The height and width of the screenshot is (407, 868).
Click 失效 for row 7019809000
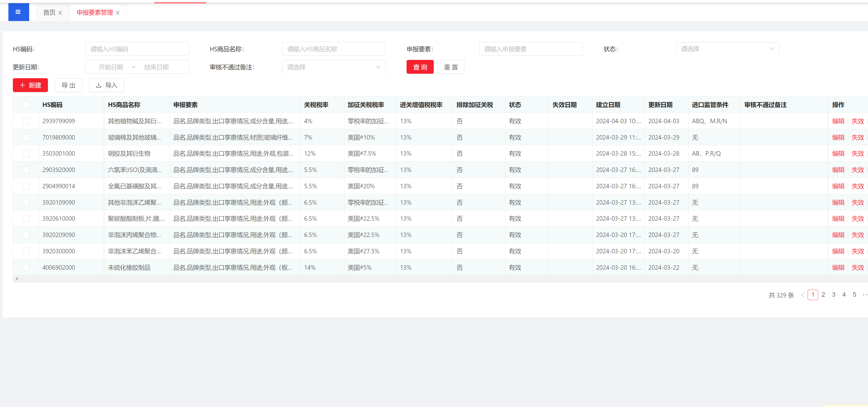click(x=858, y=137)
